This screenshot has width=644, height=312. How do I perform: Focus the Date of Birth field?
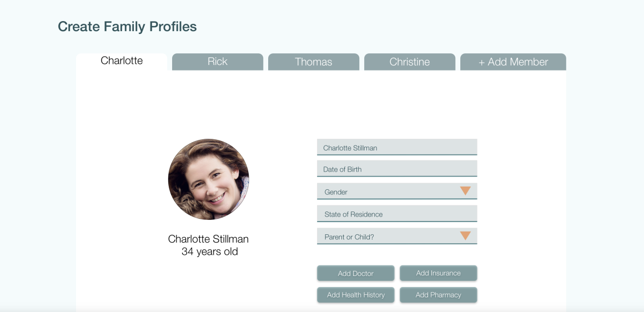(397, 169)
